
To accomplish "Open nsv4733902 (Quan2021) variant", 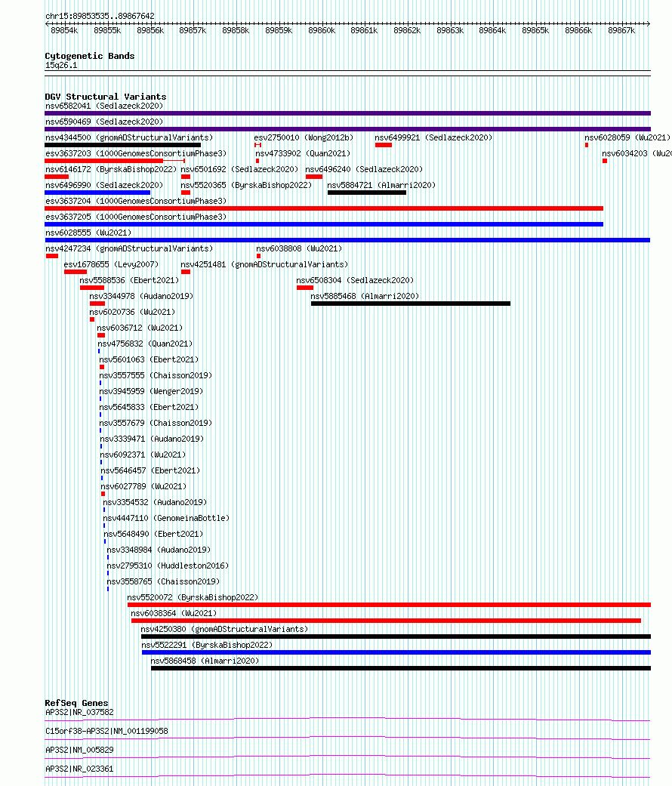I will coord(303,153).
